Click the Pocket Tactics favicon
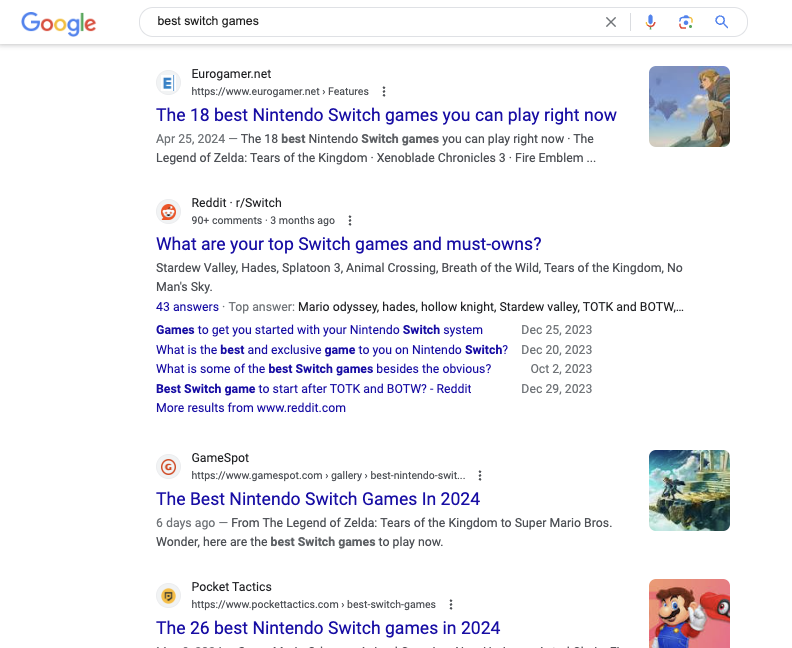This screenshot has height=648, width=792. tap(168, 595)
